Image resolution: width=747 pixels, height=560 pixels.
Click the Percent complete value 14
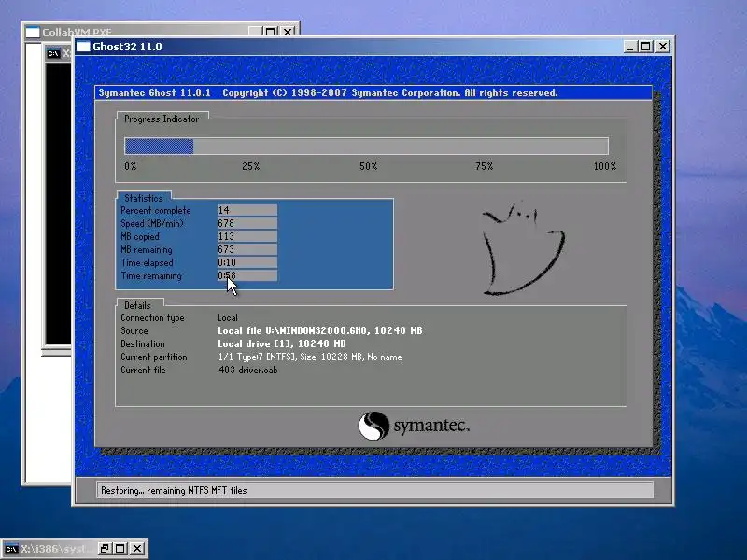pyautogui.click(x=247, y=210)
